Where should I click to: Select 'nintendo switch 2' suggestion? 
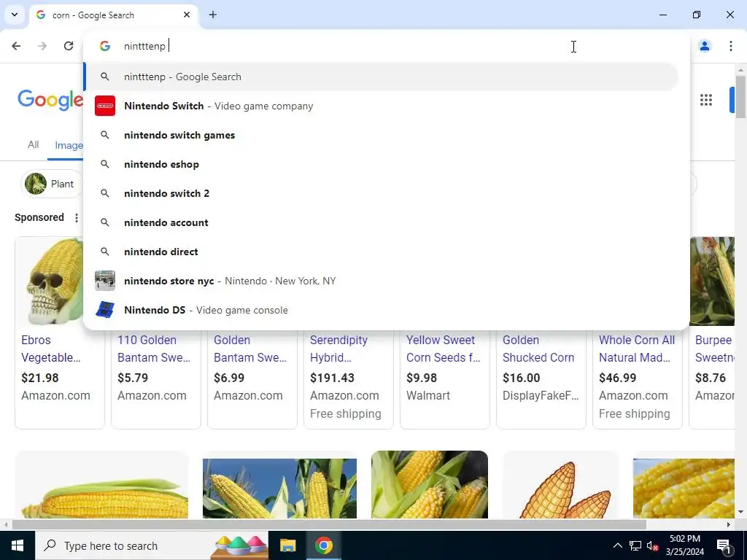point(381,193)
